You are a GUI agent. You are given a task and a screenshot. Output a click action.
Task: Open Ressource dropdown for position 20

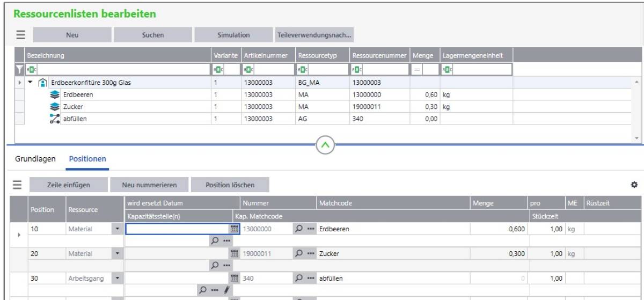(118, 253)
